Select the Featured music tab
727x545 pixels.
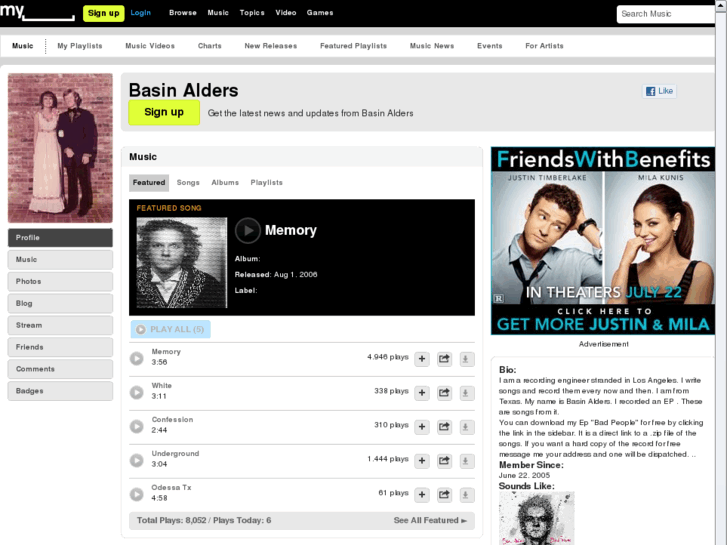pyautogui.click(x=149, y=183)
